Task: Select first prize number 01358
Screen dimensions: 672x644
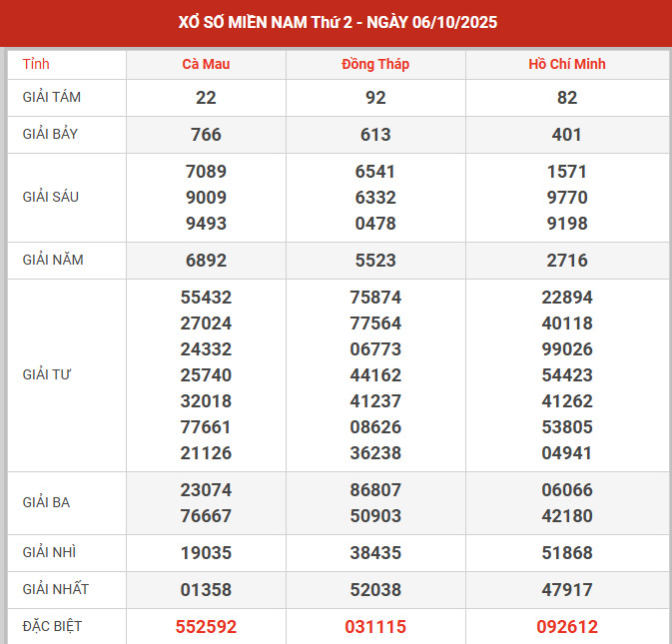Action: 206,590
